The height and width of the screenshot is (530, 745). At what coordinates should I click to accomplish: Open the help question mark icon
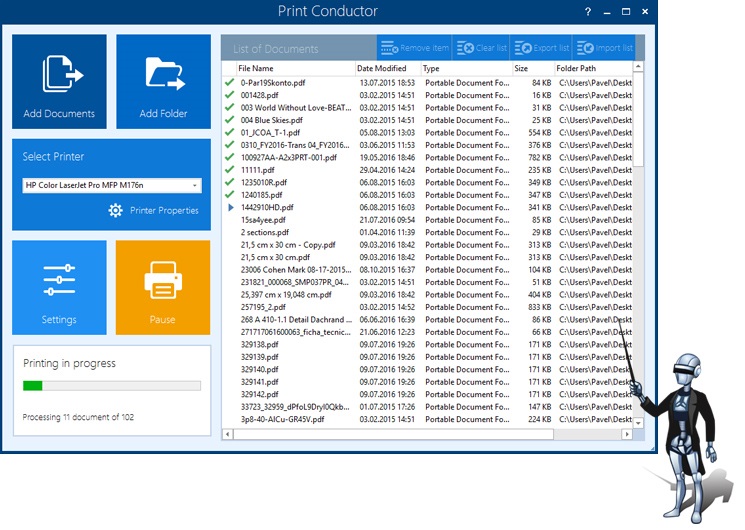pyautogui.click(x=588, y=12)
